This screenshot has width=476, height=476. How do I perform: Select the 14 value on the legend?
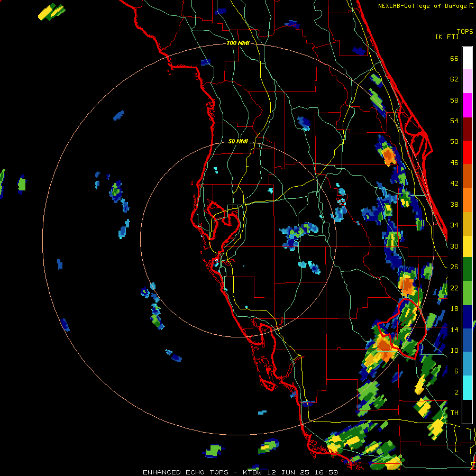[x=454, y=329]
